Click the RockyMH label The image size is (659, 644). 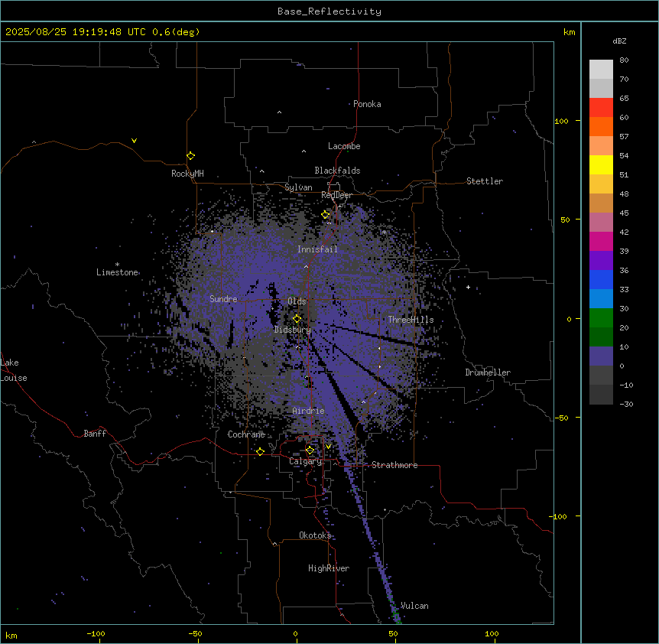187,173
